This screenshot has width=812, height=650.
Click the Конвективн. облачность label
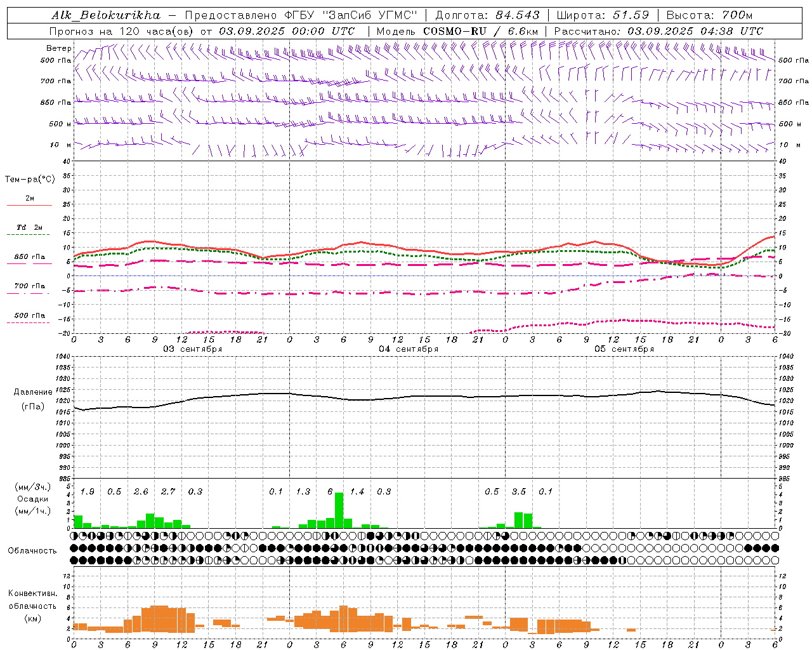tap(32, 600)
